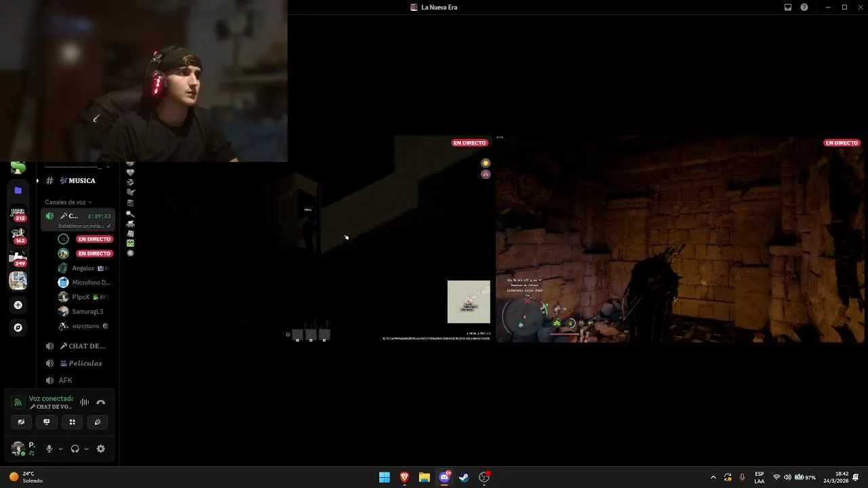Open File Explorer from the taskbar
The image size is (868, 488).
425,477
